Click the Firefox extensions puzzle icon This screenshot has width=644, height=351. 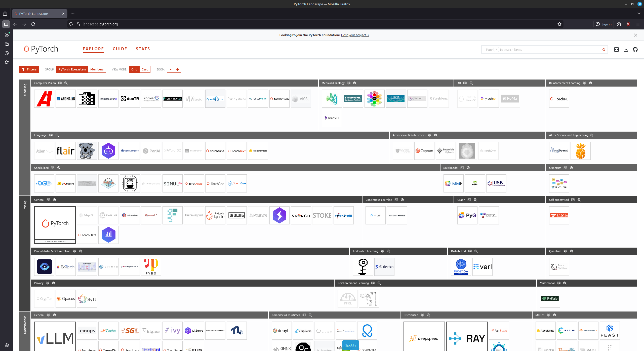click(x=619, y=24)
